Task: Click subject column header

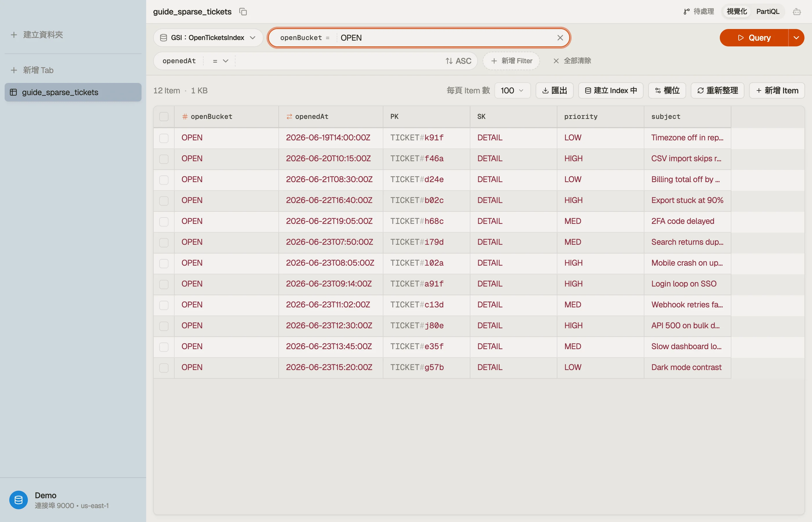Action: tap(687, 117)
